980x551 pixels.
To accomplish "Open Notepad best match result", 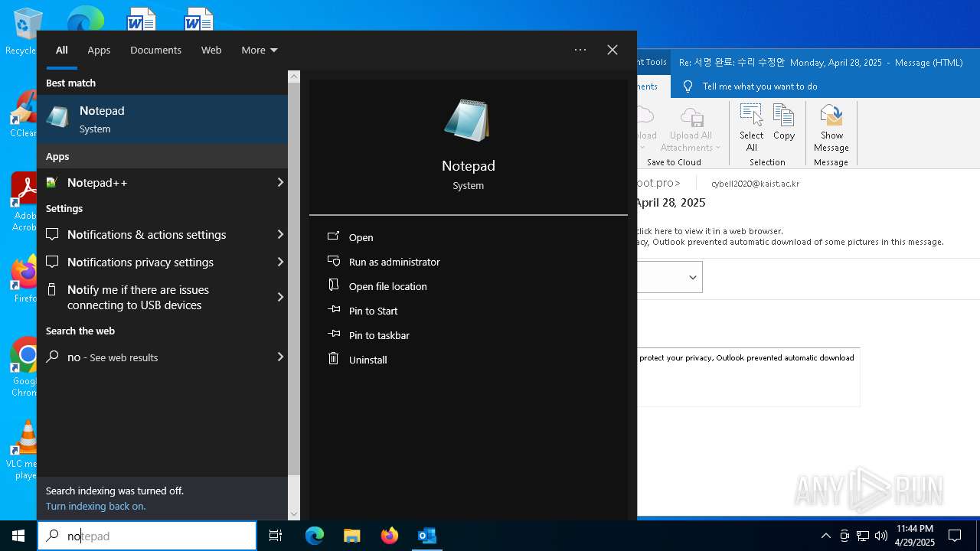I will [x=162, y=119].
